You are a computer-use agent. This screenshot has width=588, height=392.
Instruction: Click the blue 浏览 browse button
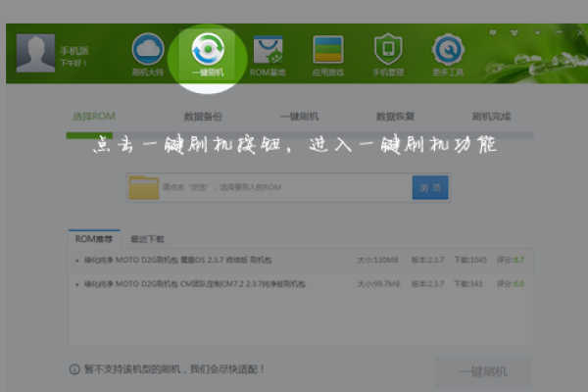tap(430, 187)
